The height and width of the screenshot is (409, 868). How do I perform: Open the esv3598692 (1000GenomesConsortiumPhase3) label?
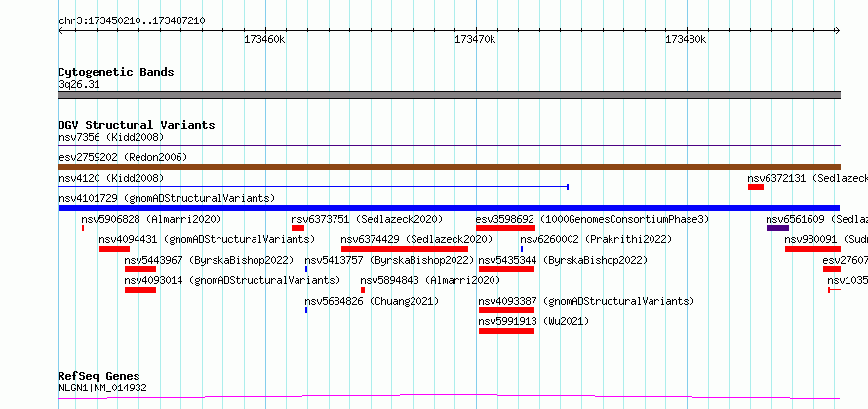(x=592, y=219)
